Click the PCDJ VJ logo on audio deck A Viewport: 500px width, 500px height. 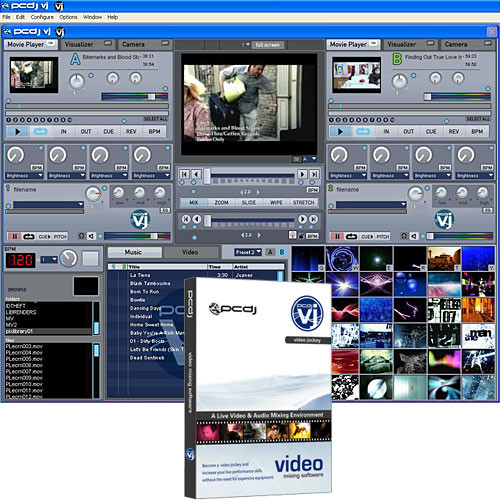pyautogui.click(x=140, y=220)
